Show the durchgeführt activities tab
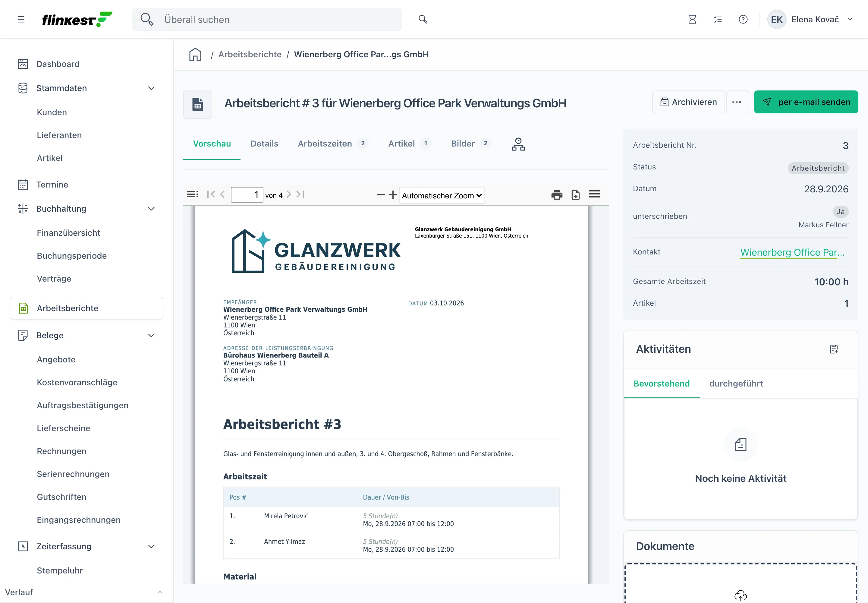Viewport: 868px width, 603px height. point(736,384)
